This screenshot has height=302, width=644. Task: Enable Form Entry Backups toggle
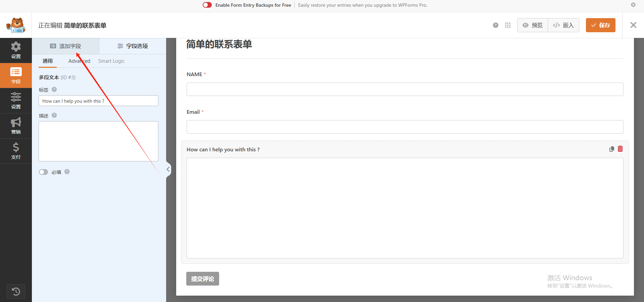207,5
